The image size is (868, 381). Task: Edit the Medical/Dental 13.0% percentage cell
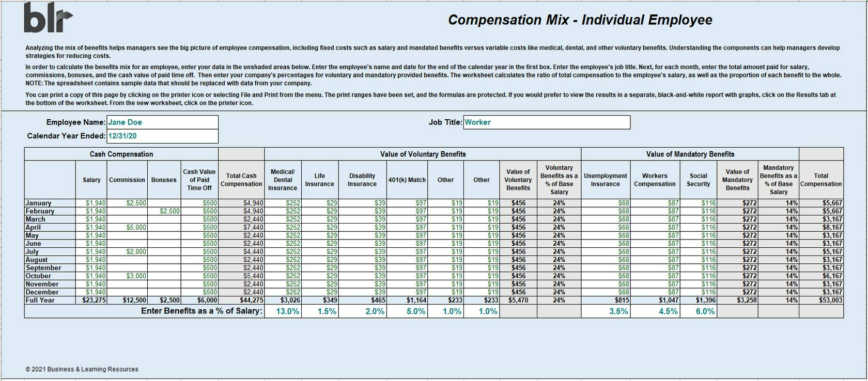(283, 311)
